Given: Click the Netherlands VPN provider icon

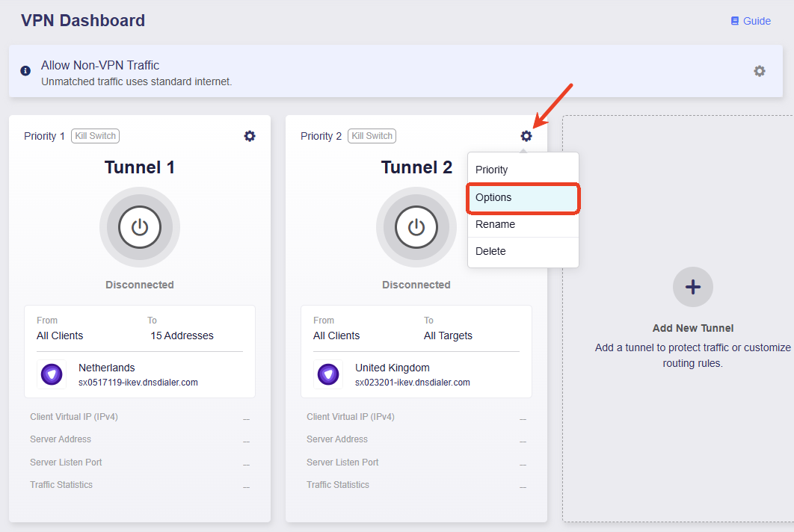Looking at the screenshot, I should click(x=52, y=374).
